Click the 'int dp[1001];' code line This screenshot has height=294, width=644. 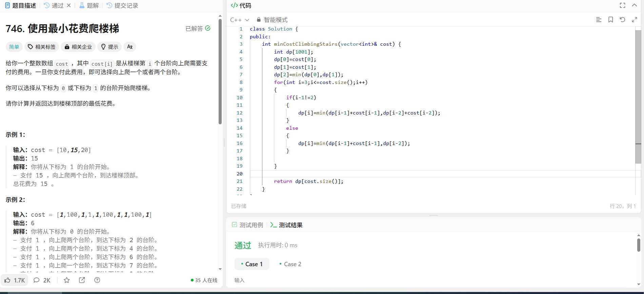click(x=294, y=52)
